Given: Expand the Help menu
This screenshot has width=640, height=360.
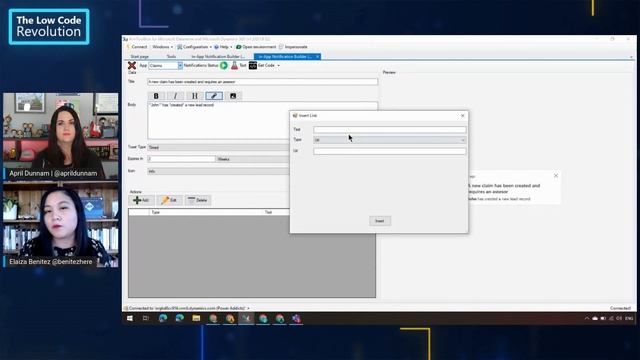Looking at the screenshot, I should [224, 47].
